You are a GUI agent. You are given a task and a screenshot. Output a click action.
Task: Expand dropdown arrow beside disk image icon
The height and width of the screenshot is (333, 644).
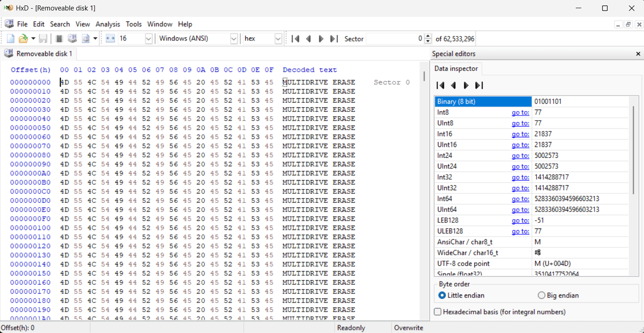95,39
